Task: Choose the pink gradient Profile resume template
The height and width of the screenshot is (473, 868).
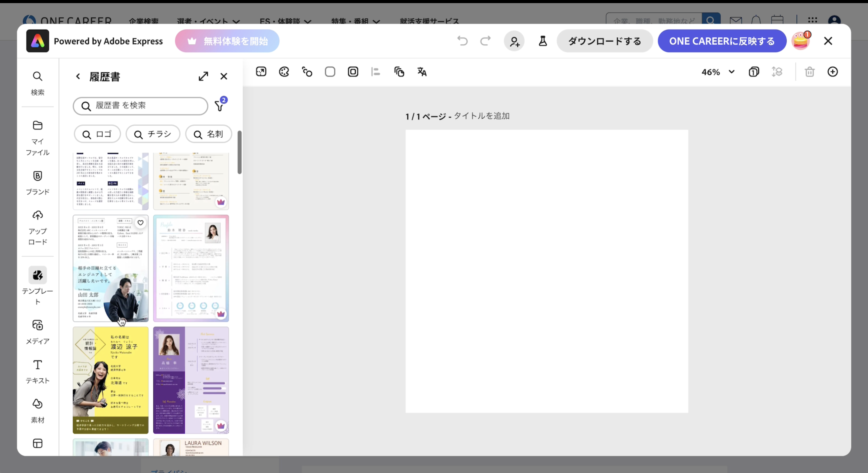Action: (x=191, y=268)
